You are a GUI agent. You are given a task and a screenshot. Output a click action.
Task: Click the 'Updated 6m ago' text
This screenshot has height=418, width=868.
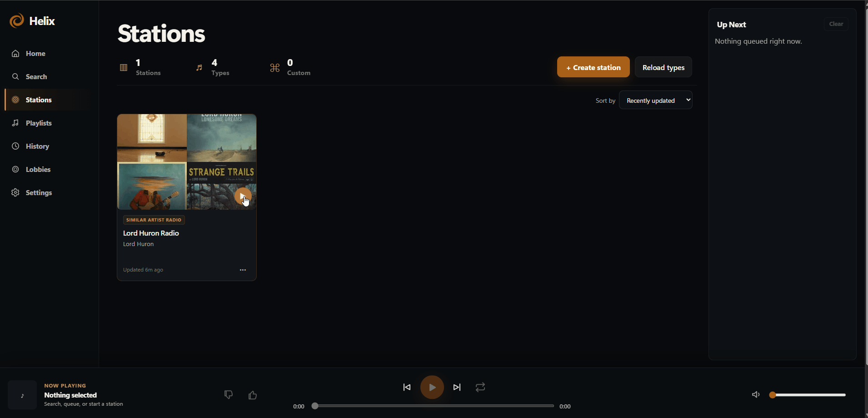[x=143, y=270]
